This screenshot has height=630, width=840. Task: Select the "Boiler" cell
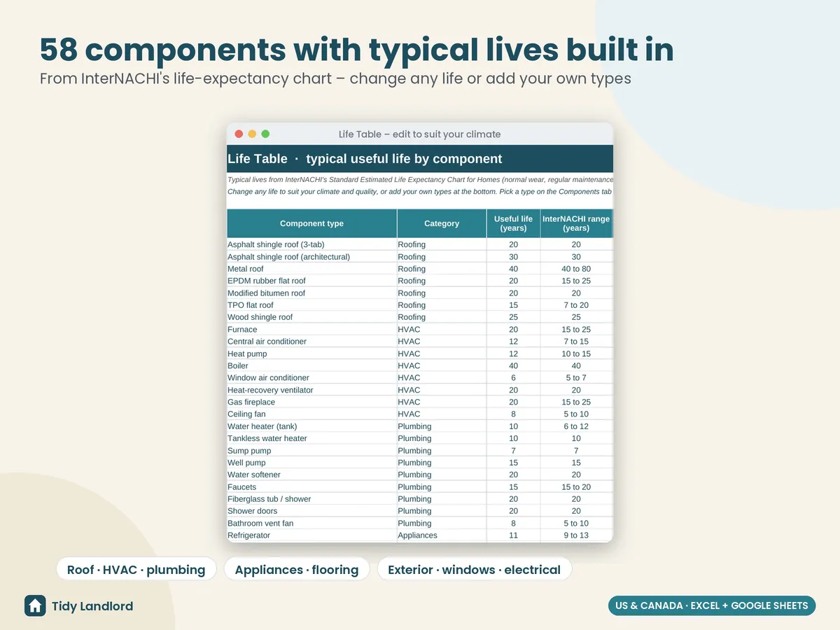312,365
